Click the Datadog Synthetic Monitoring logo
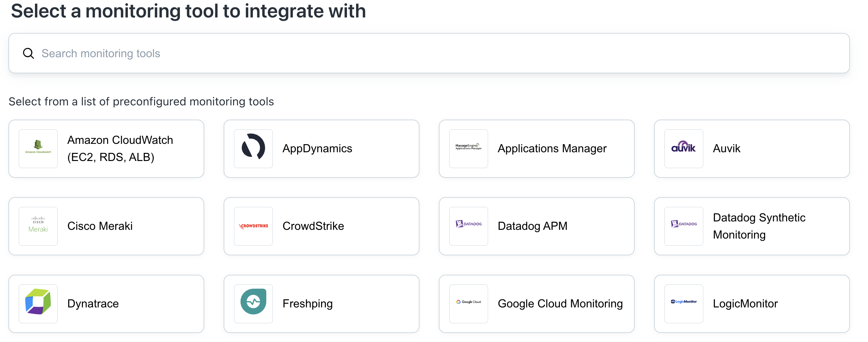The height and width of the screenshot is (342, 868). (x=684, y=226)
